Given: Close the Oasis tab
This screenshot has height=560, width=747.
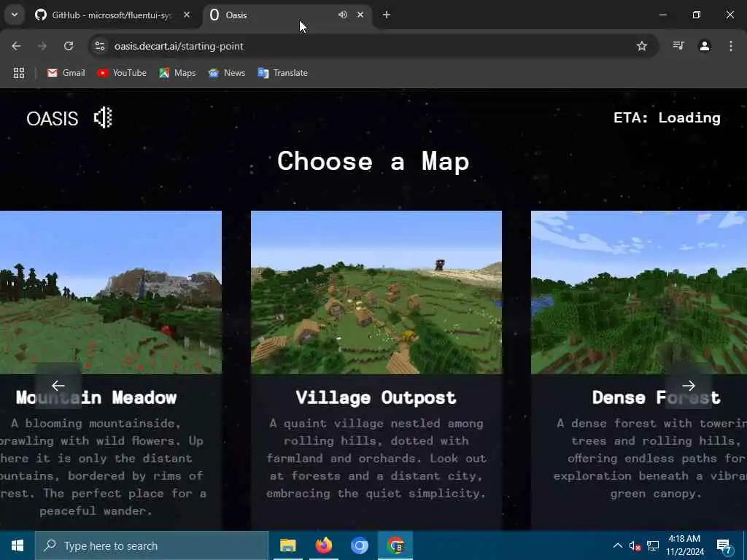Looking at the screenshot, I should point(360,15).
